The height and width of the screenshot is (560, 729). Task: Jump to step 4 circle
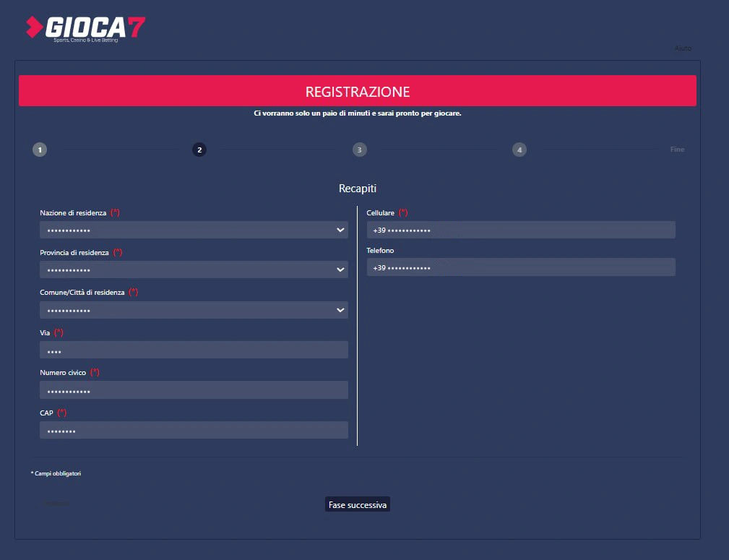coord(519,150)
